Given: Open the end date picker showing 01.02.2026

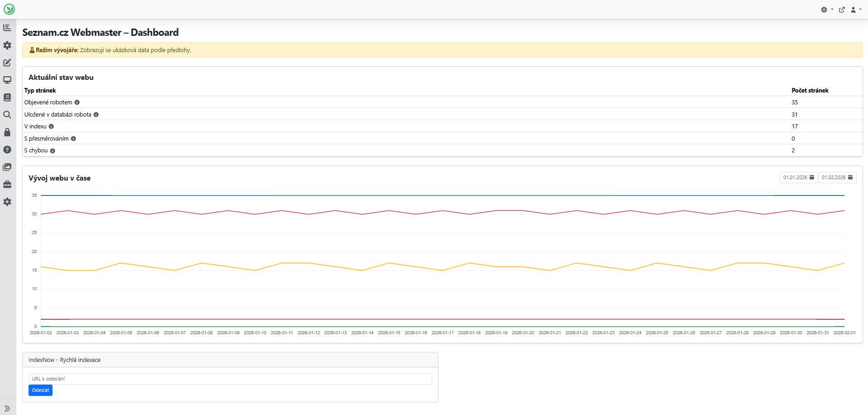Looking at the screenshot, I should tap(837, 177).
